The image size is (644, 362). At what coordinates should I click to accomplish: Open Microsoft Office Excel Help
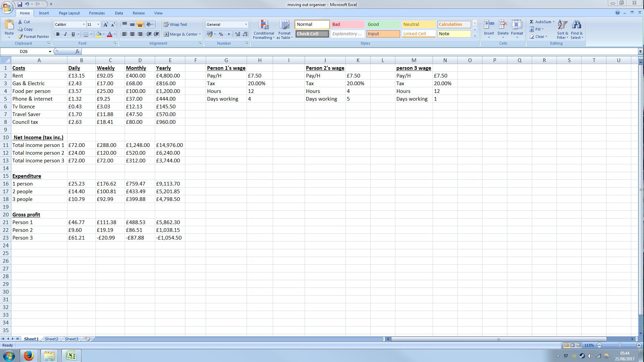pyautogui.click(x=617, y=13)
